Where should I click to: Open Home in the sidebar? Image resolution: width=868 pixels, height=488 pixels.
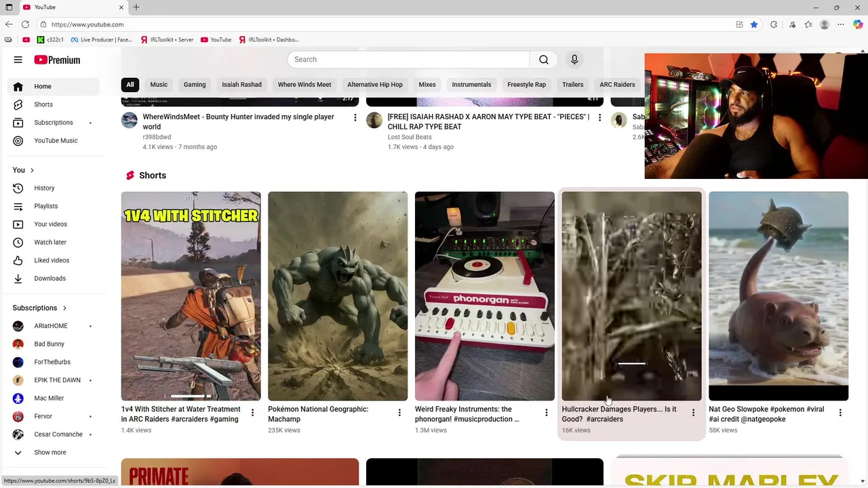click(x=54, y=86)
